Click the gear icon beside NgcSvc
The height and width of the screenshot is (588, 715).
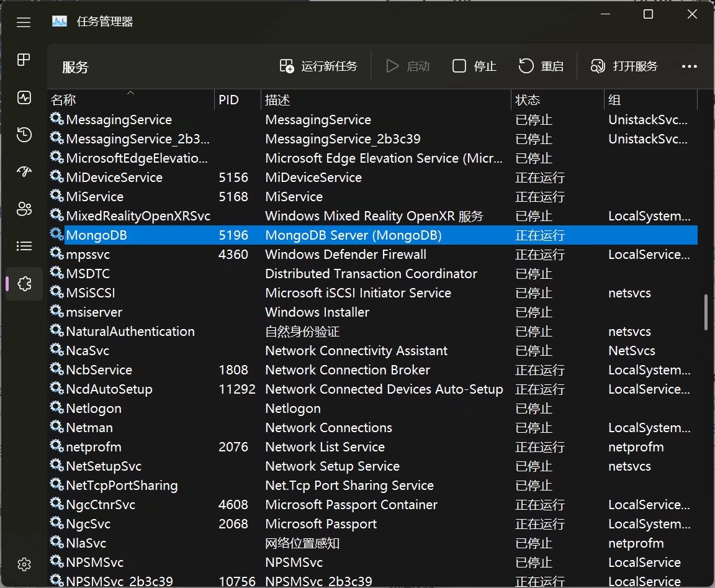coord(56,523)
